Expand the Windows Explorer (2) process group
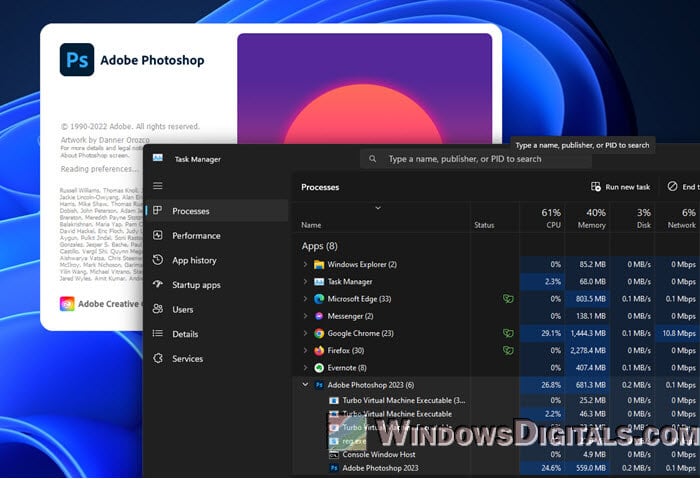 (x=305, y=264)
